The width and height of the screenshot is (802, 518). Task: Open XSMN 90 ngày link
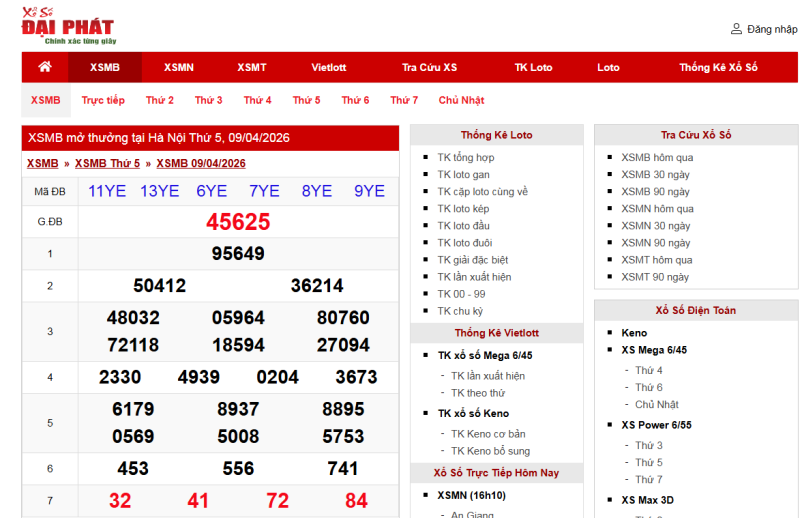pyautogui.click(x=656, y=243)
